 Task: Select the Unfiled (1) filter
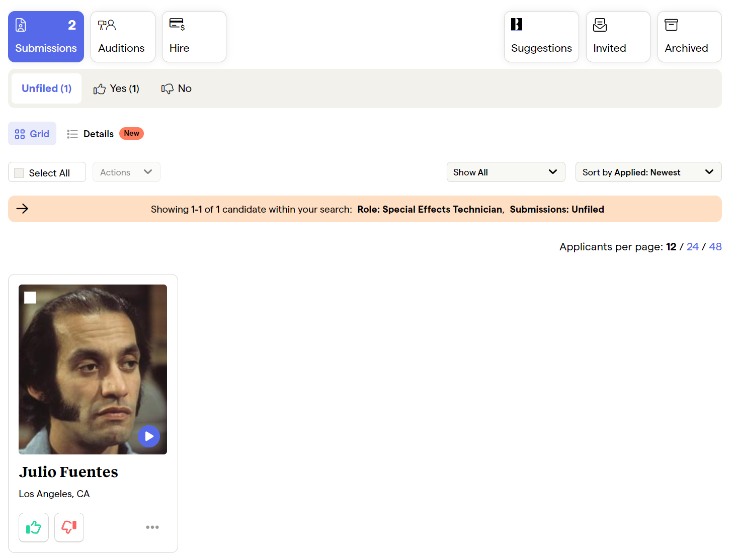[x=46, y=88]
